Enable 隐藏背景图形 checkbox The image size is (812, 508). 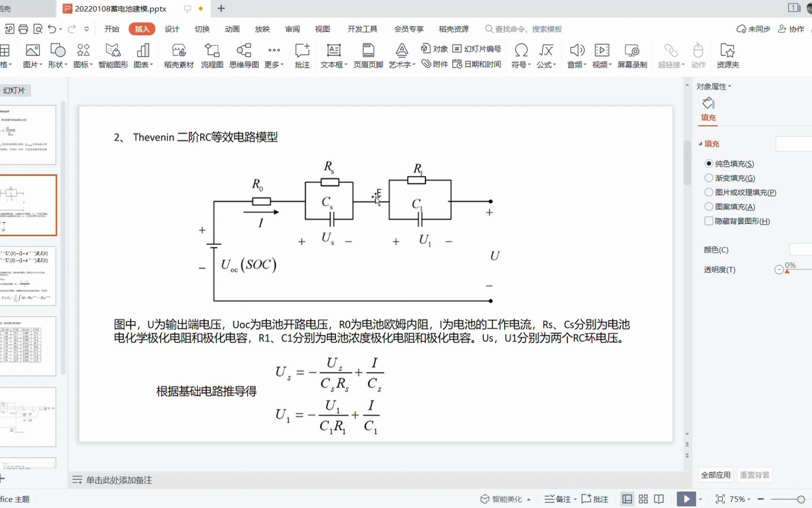tap(708, 221)
